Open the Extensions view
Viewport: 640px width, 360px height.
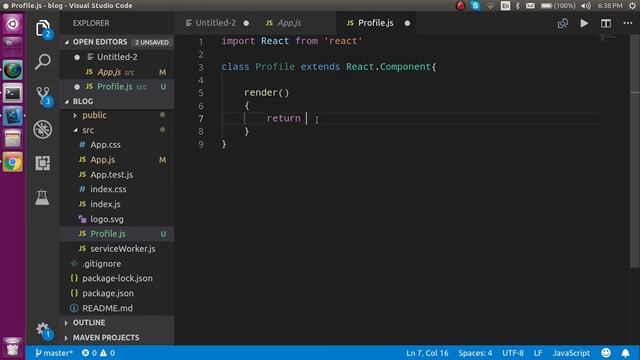tap(42, 163)
